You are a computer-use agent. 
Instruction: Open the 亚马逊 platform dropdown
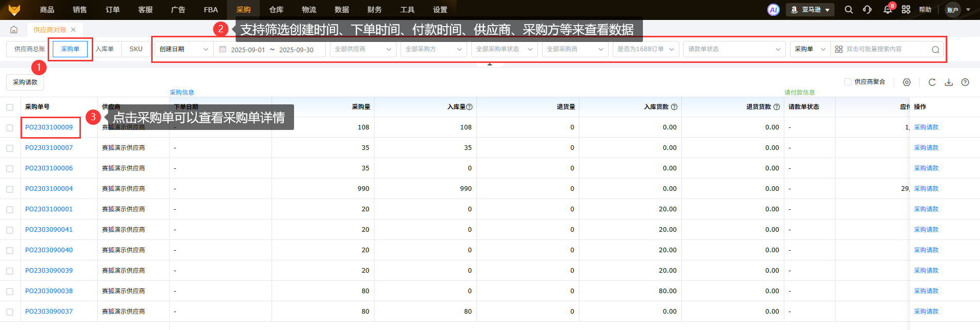tap(810, 10)
